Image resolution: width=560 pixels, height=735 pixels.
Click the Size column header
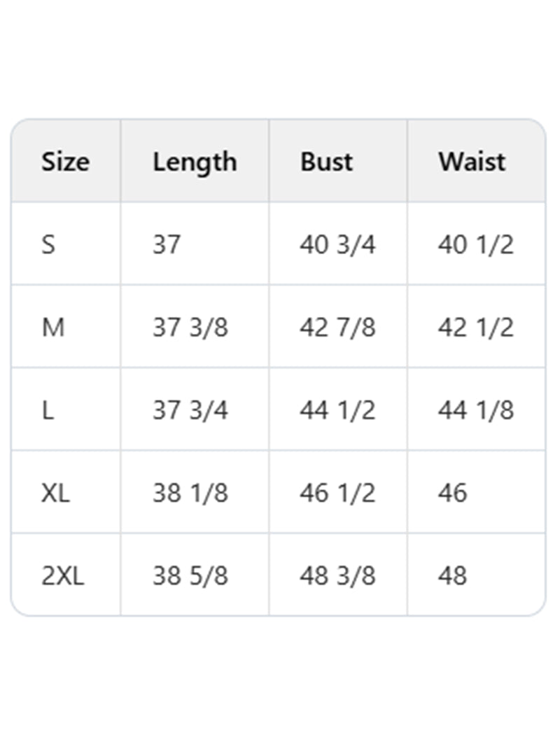coord(65,162)
